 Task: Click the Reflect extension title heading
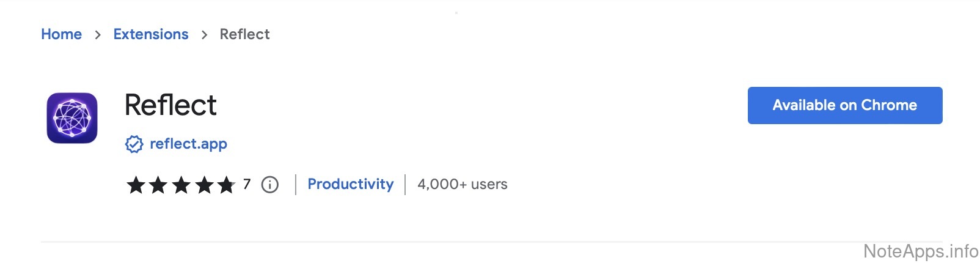click(x=170, y=105)
